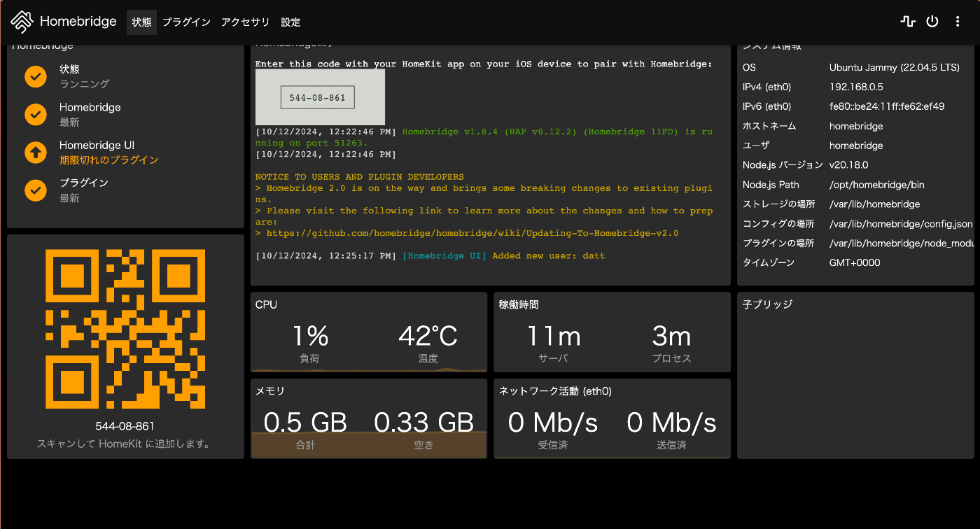Click the power restart icon
The image size is (980, 529).
(932, 22)
